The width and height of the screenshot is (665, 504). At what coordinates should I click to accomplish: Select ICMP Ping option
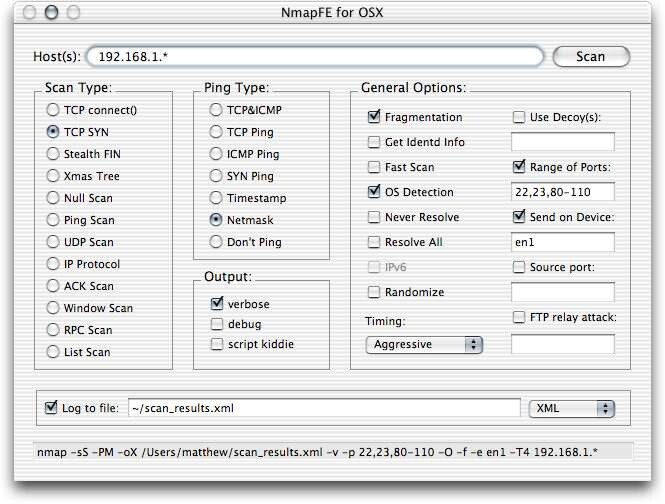(216, 154)
